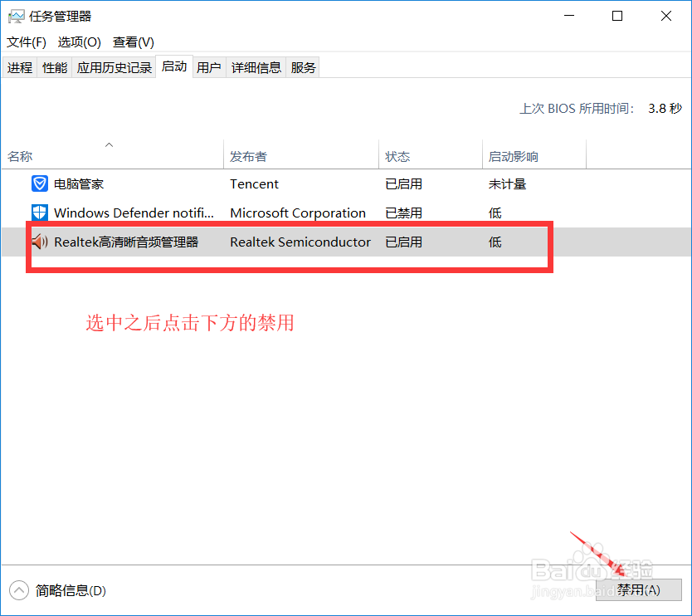Select the 电脑管家 startup entry
The width and height of the screenshot is (692, 616).
click(x=346, y=183)
